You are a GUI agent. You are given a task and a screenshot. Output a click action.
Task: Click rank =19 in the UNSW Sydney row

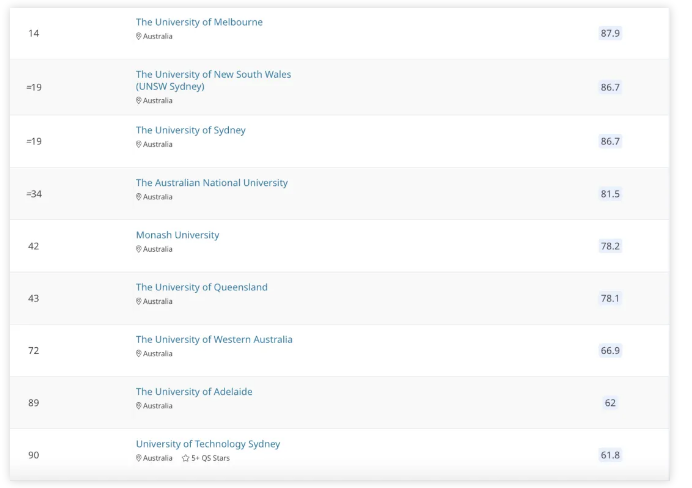click(34, 87)
